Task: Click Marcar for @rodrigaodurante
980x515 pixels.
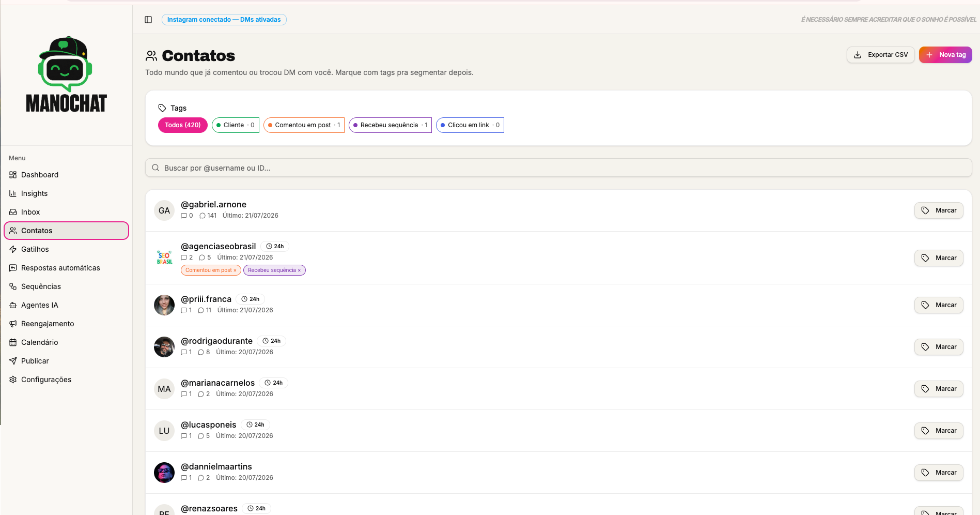Action: click(939, 347)
